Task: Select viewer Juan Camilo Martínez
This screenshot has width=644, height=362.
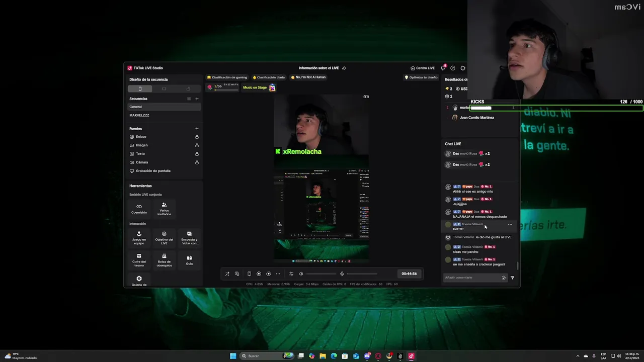Action: [476, 118]
